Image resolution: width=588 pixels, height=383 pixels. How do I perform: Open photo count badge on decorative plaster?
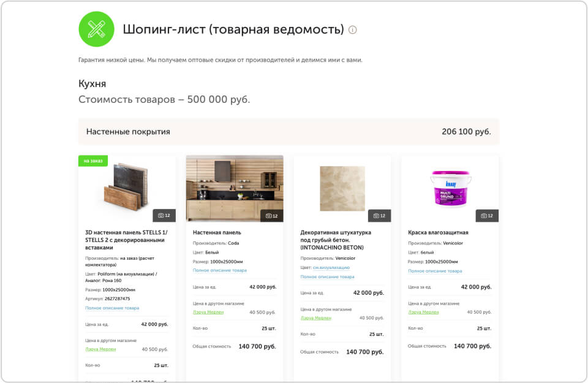tap(380, 216)
